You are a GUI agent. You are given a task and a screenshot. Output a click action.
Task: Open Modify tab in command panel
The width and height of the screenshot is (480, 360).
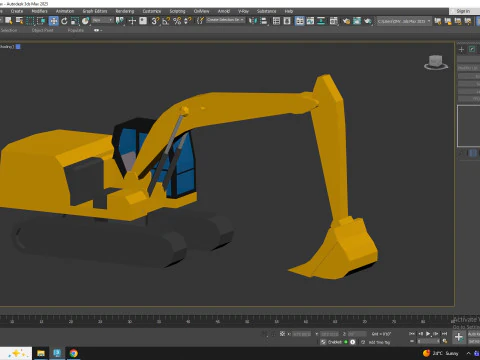point(472,49)
